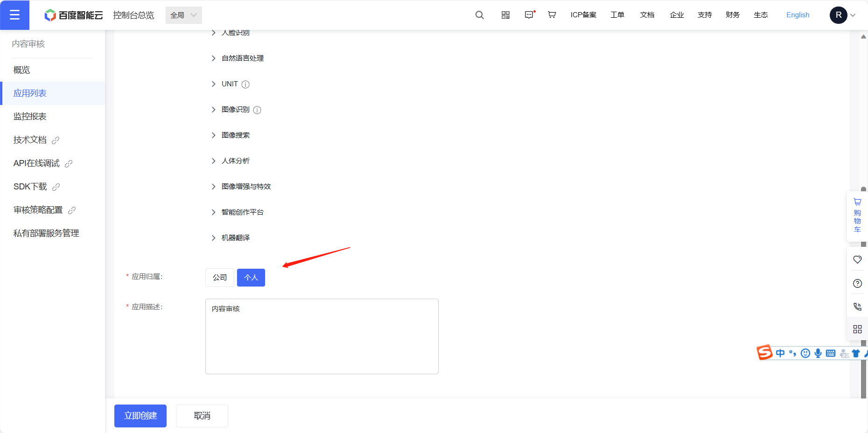Click the Sogou input method S logo
Viewport: 868px width, 433px height.
(764, 352)
